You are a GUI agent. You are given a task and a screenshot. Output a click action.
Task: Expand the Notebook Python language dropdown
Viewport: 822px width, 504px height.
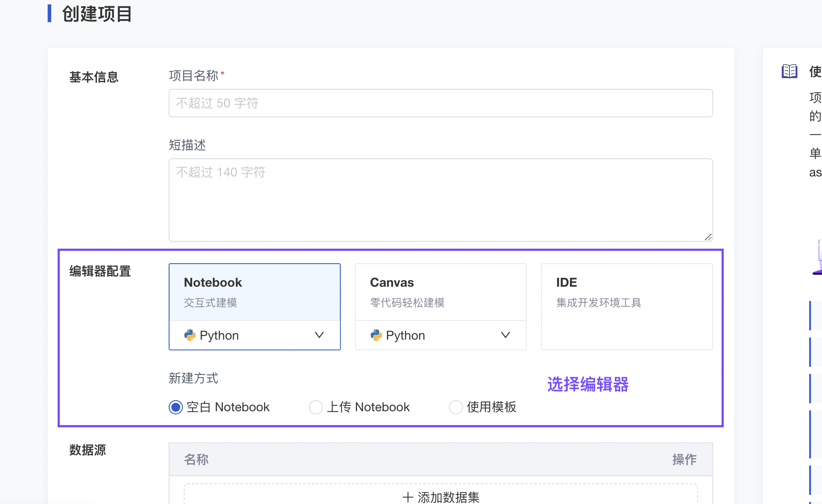tap(254, 335)
